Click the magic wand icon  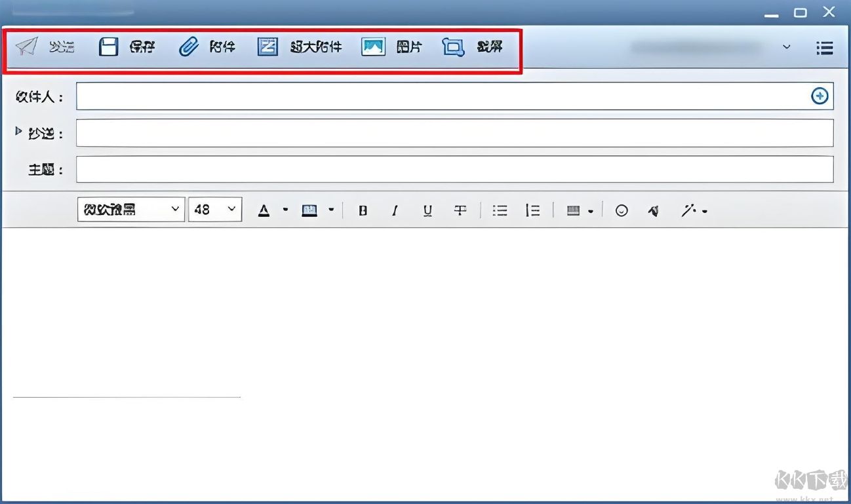688,210
